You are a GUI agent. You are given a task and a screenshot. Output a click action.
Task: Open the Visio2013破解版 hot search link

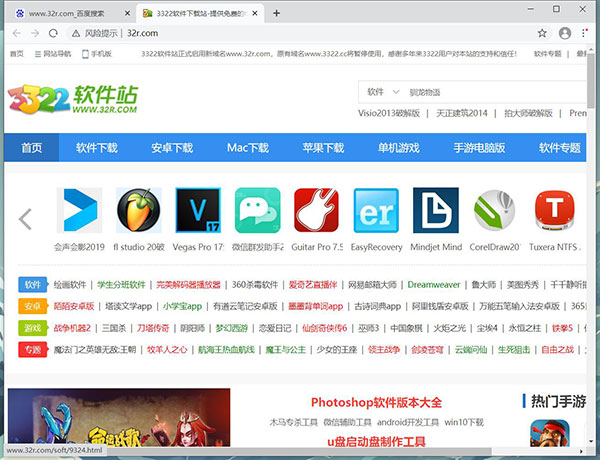[x=389, y=113]
